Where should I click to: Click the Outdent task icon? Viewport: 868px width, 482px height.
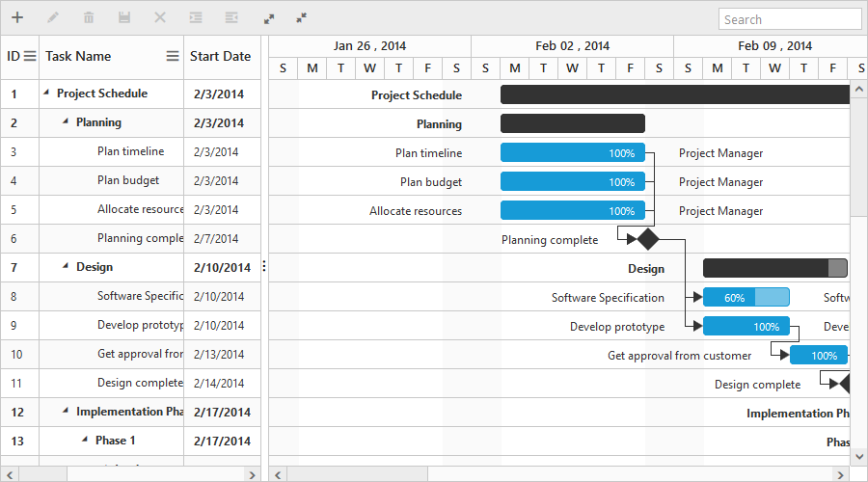pyautogui.click(x=231, y=17)
